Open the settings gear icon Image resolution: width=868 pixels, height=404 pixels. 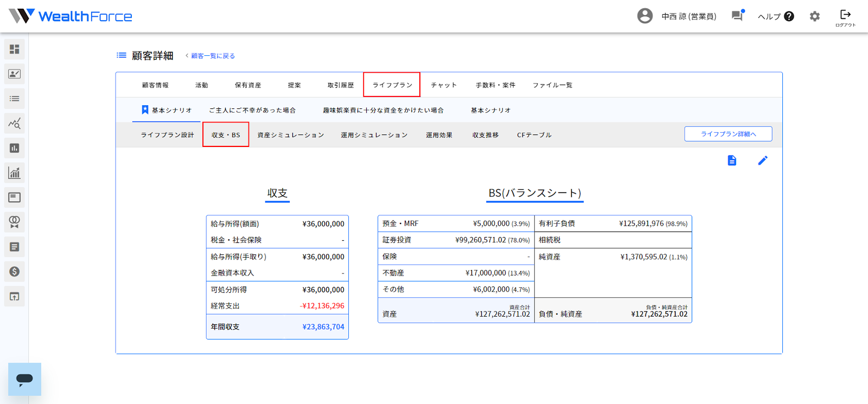click(815, 16)
